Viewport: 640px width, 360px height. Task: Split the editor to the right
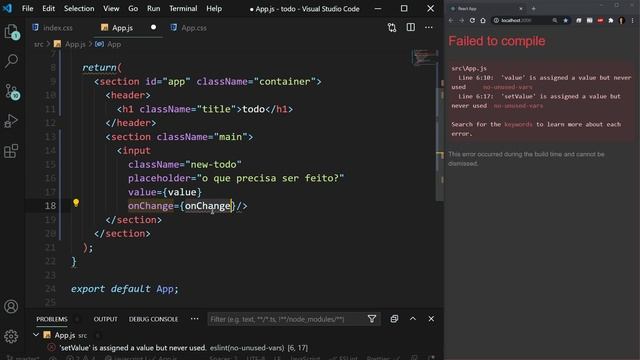[411, 27]
